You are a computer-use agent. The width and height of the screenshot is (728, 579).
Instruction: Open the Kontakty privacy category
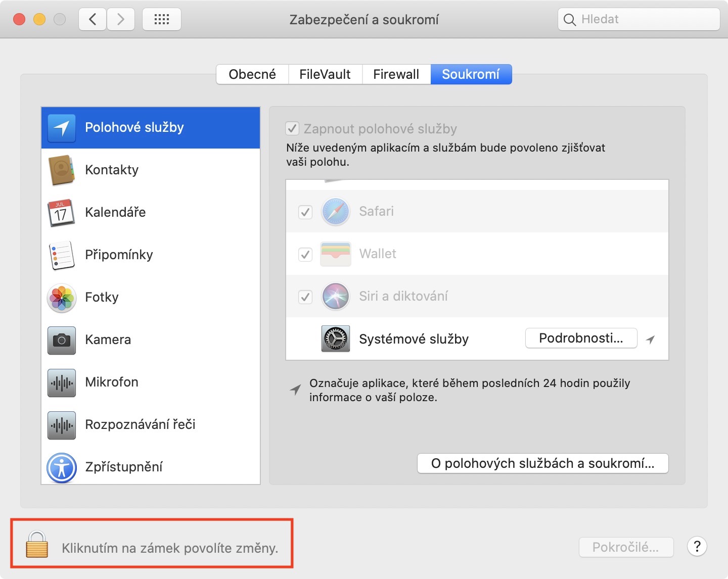(150, 170)
